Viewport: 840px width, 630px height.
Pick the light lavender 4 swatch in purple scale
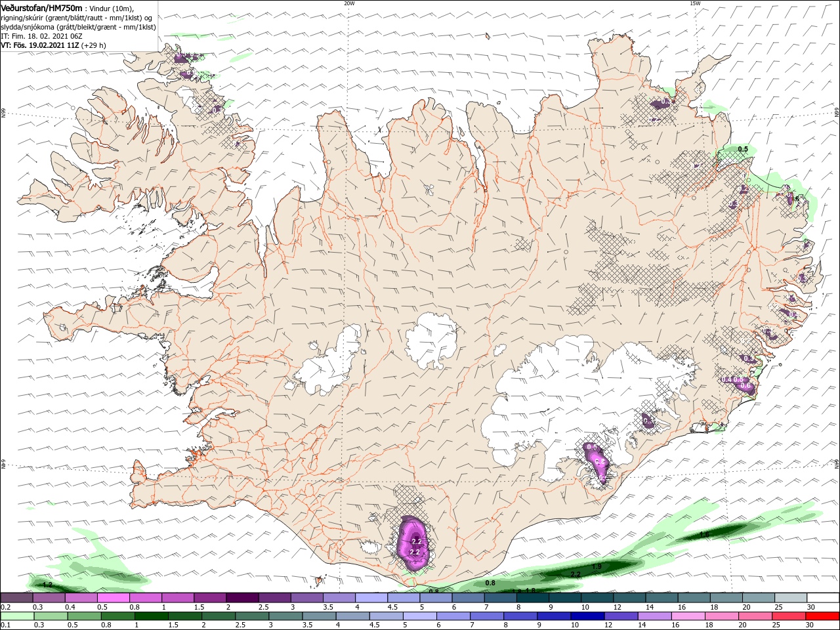(x=370, y=598)
